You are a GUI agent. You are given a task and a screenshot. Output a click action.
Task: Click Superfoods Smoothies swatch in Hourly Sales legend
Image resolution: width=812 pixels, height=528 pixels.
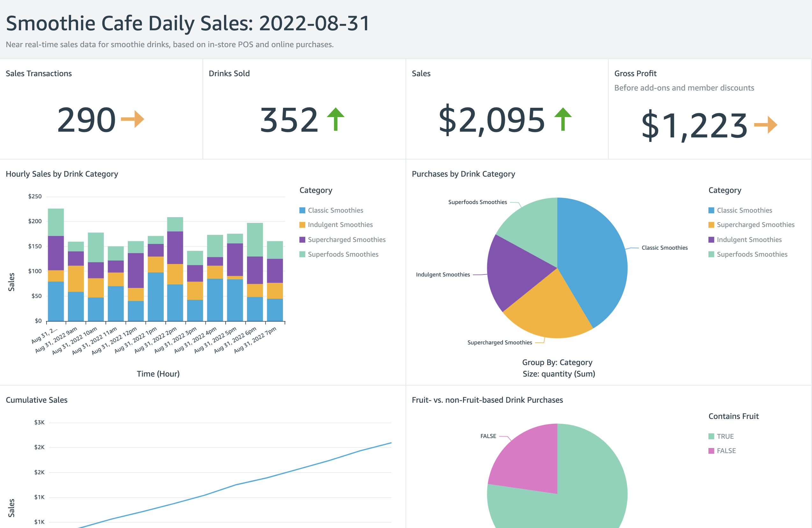(x=302, y=255)
